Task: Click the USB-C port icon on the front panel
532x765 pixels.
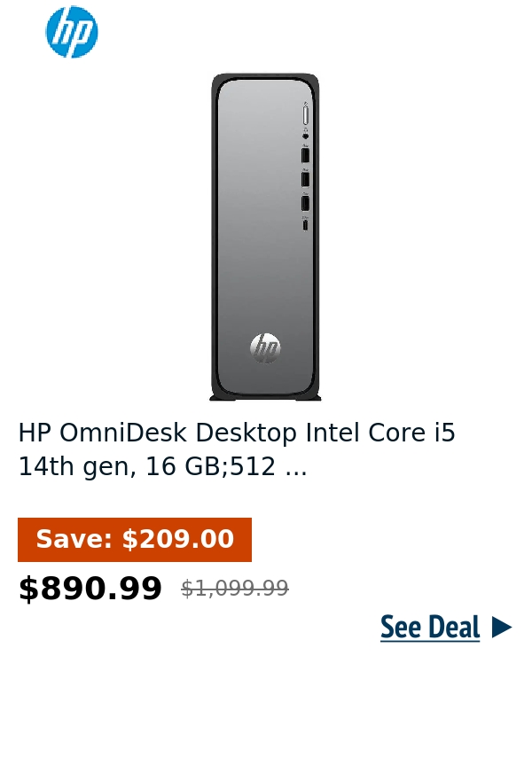Action: pos(305,225)
